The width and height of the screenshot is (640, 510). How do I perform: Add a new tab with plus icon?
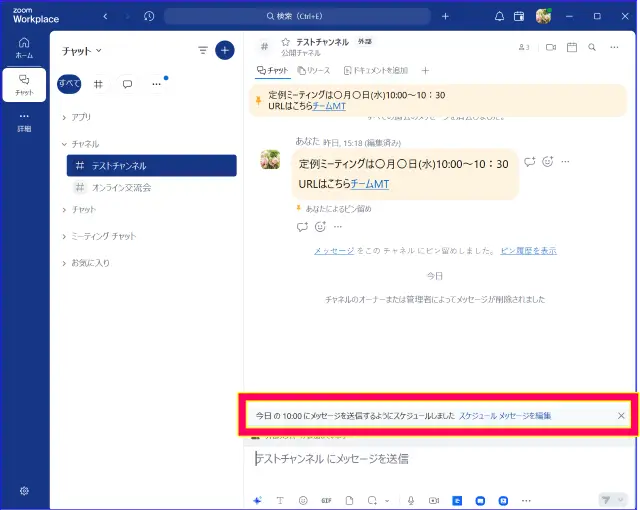pos(425,71)
